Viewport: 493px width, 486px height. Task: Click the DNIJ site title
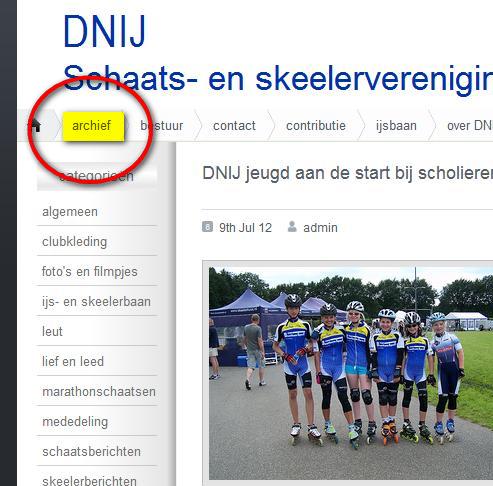click(104, 32)
